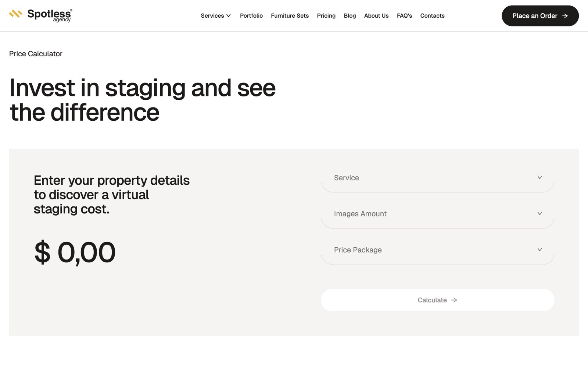Click the chevron next to Service field
Image resolution: width=588 pixels, height=368 pixels.
click(x=540, y=177)
